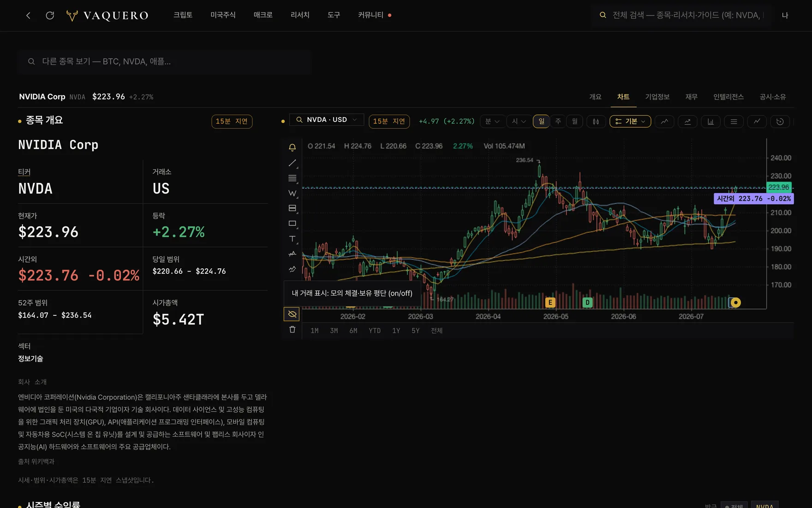This screenshot has width=812, height=508.
Task: Reset the chart with the history icon
Action: click(780, 121)
